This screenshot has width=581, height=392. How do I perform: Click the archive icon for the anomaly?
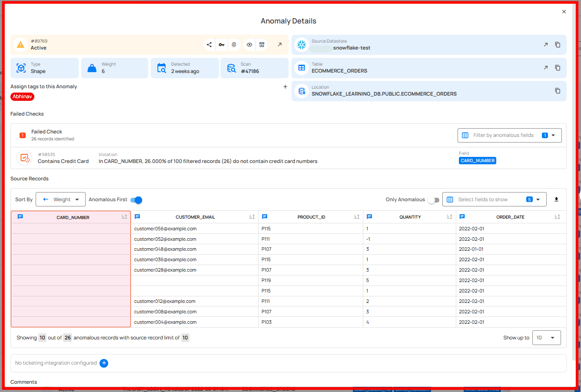click(262, 45)
